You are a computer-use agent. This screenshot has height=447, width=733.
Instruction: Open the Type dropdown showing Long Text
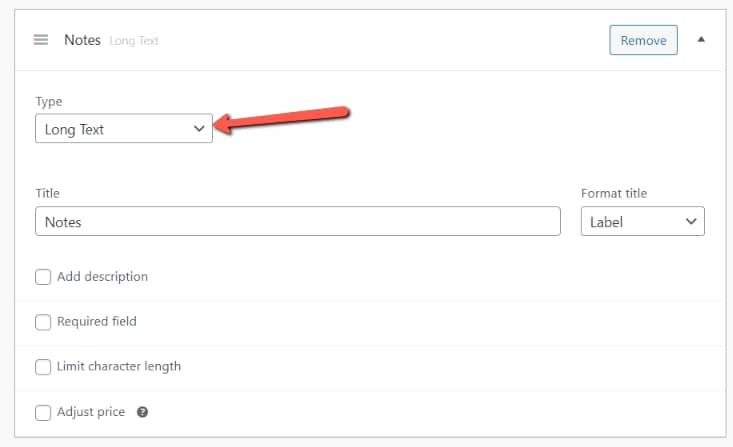point(124,129)
